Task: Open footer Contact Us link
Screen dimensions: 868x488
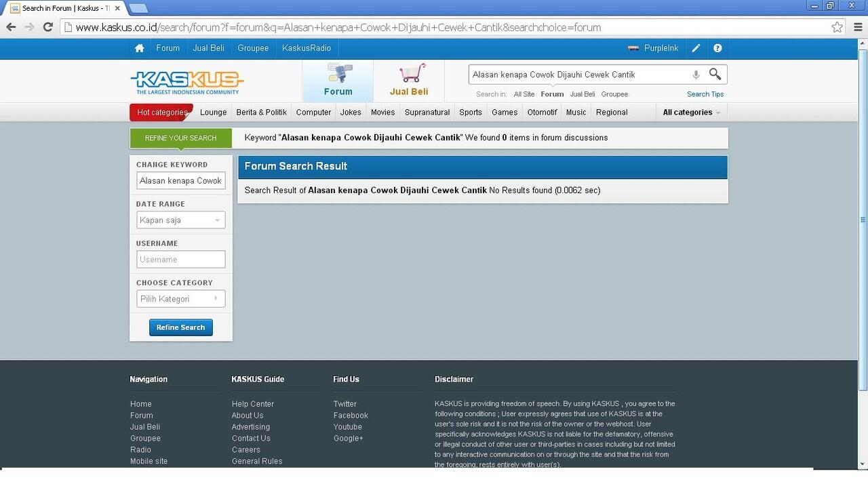Action: coord(251,439)
